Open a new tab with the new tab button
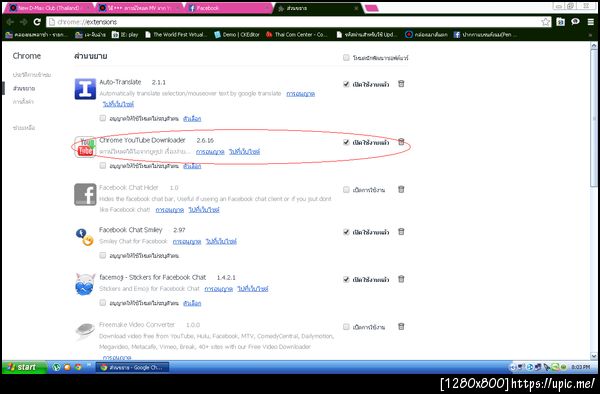Screen dimensions: 600x394 (x=372, y=8)
